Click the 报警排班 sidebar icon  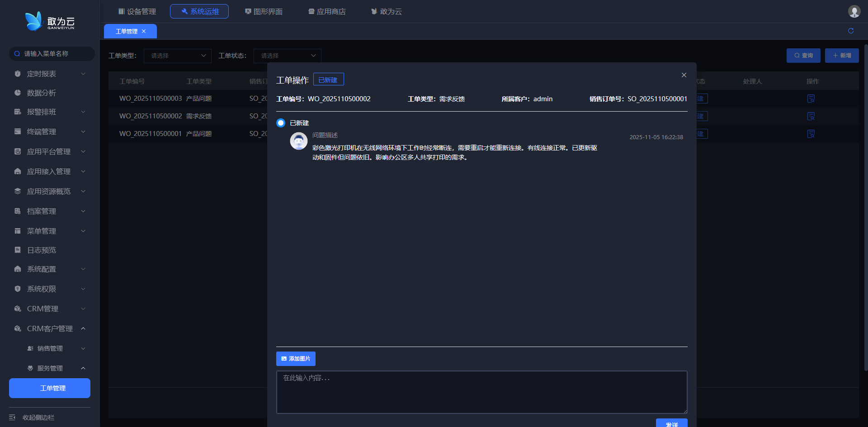tap(18, 112)
